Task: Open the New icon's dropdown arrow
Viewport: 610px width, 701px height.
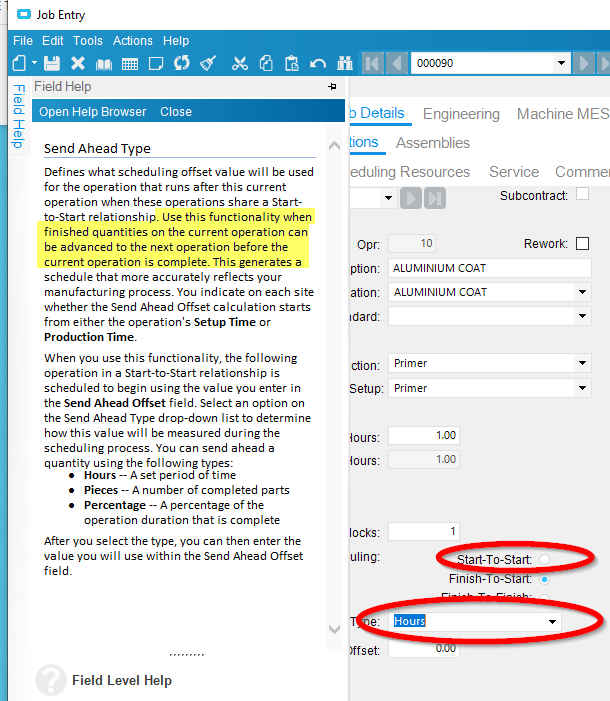Action: tap(34, 63)
